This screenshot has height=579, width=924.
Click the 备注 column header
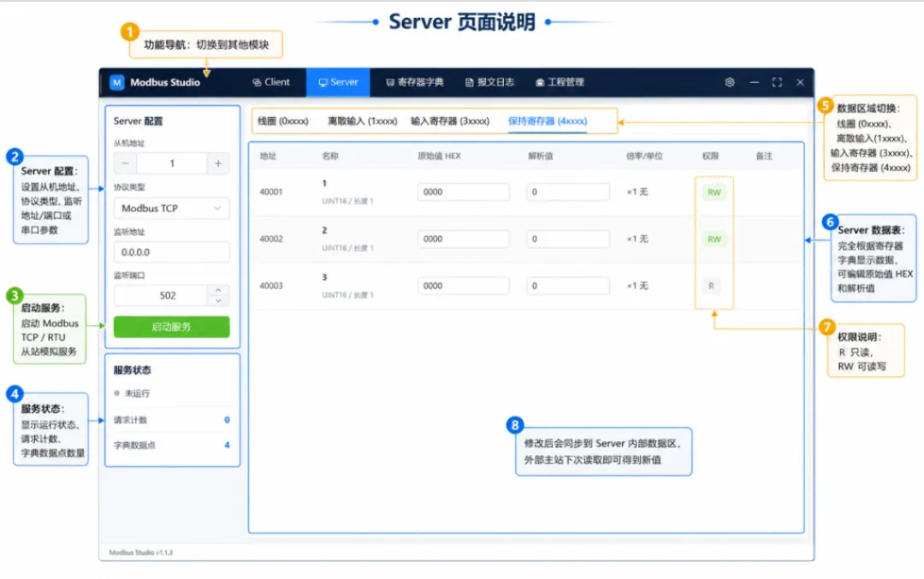pyautogui.click(x=764, y=157)
